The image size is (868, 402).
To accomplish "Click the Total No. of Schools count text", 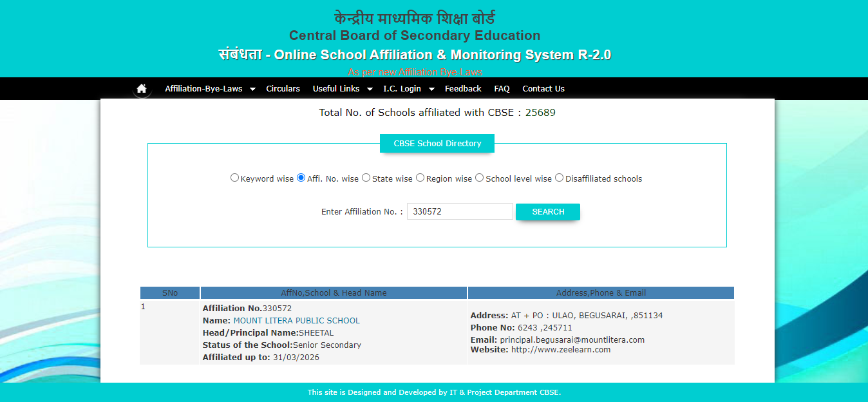I will click(x=437, y=113).
